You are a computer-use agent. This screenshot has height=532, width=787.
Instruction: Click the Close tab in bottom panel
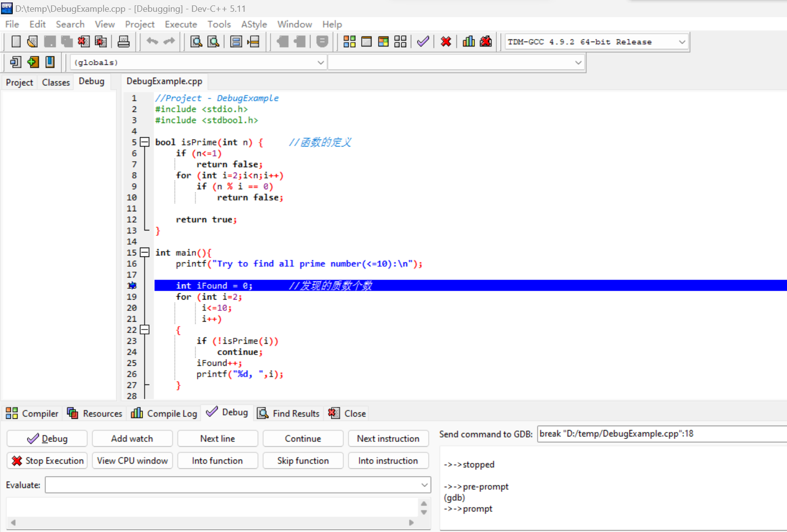347,413
